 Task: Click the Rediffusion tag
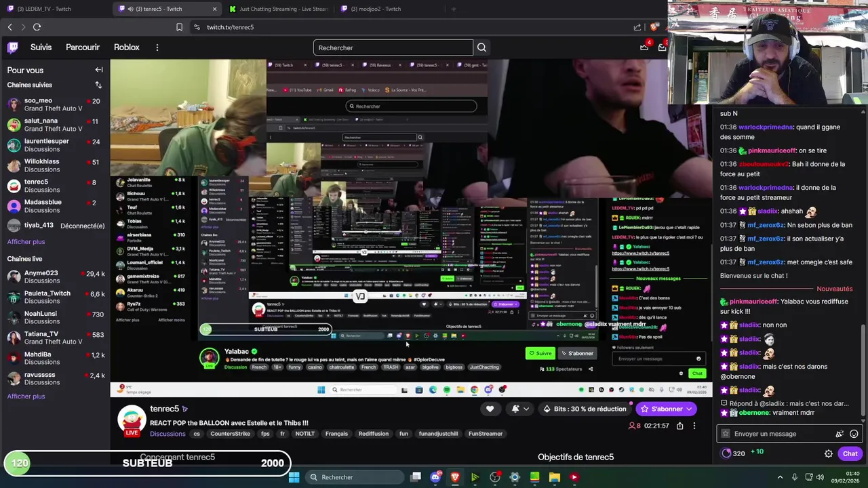pos(374,434)
